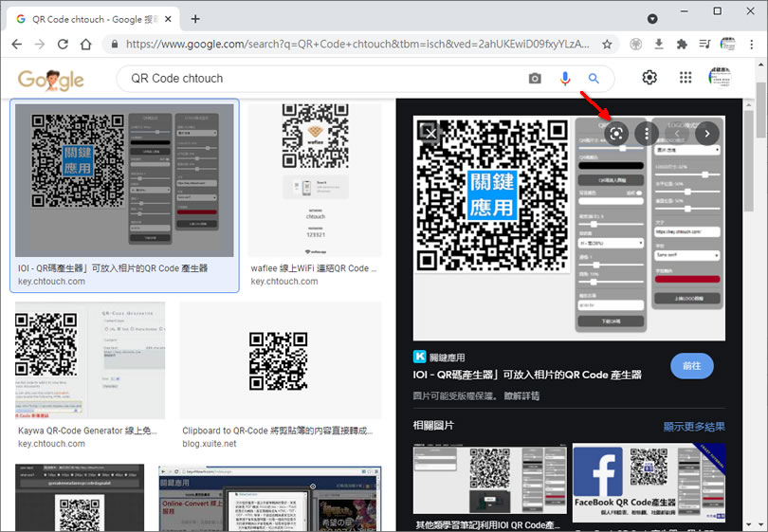768x532 pixels.
Task: Close the image preview panel
Action: tap(430, 133)
